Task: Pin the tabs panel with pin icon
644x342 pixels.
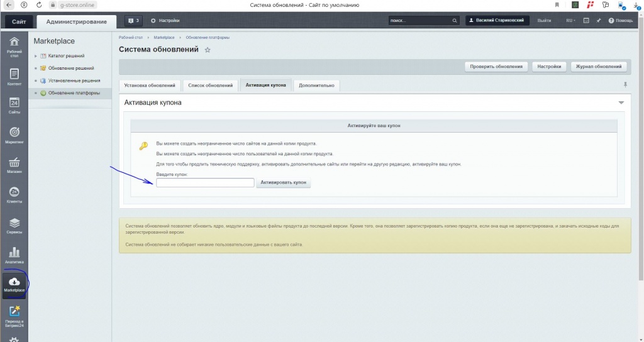Action: [625, 84]
